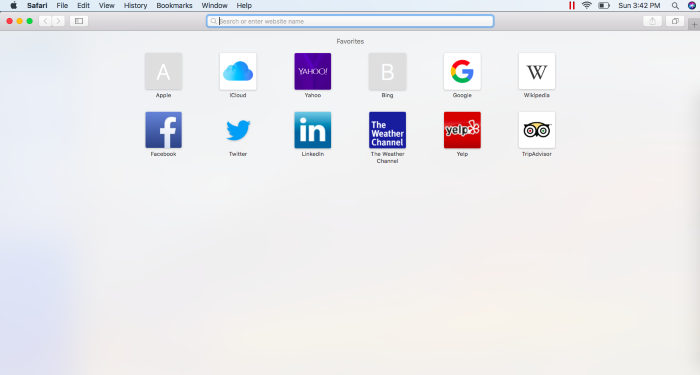This screenshot has width=700, height=375.
Task: Click the Forward navigation arrow
Action: tap(58, 21)
